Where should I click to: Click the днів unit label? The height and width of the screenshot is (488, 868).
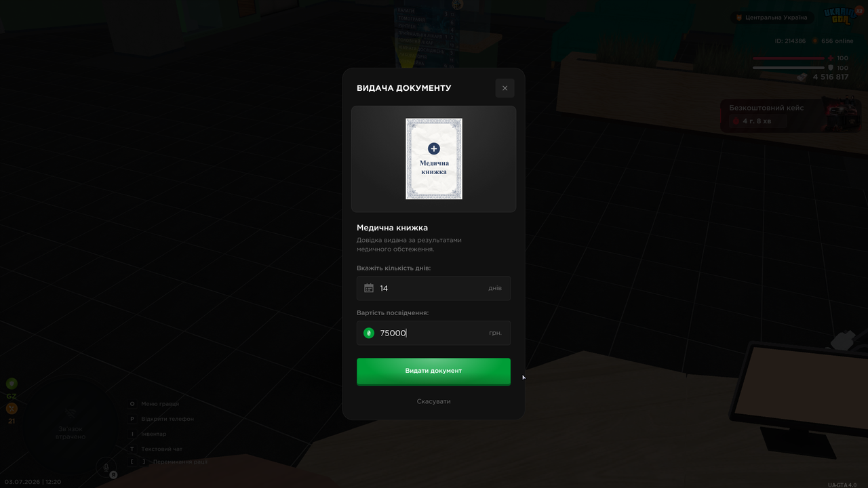(495, 288)
